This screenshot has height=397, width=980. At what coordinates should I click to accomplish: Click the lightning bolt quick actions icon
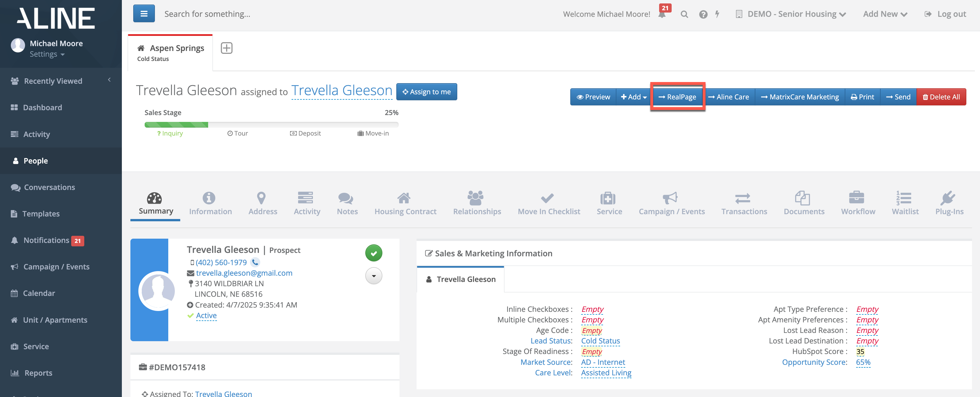(717, 15)
